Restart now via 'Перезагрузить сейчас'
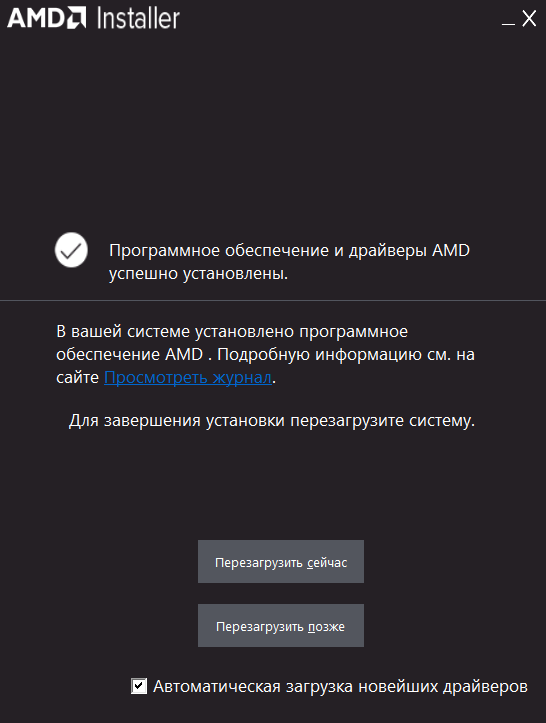 281,562
